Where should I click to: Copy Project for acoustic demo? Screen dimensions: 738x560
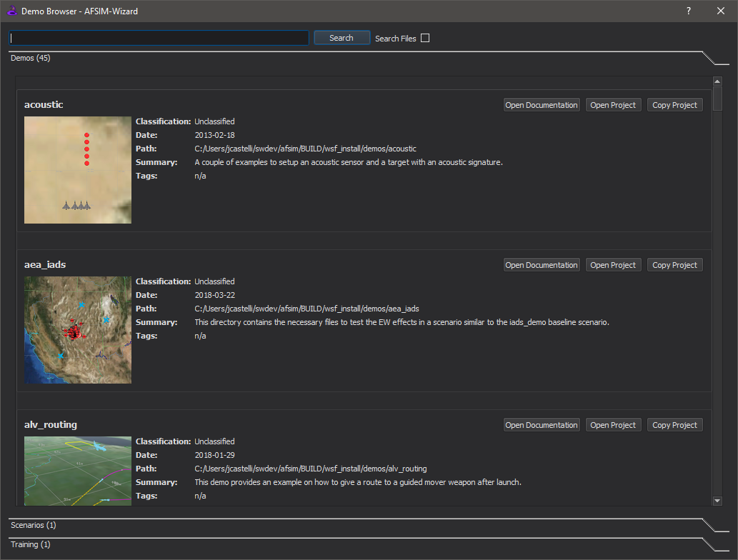674,105
